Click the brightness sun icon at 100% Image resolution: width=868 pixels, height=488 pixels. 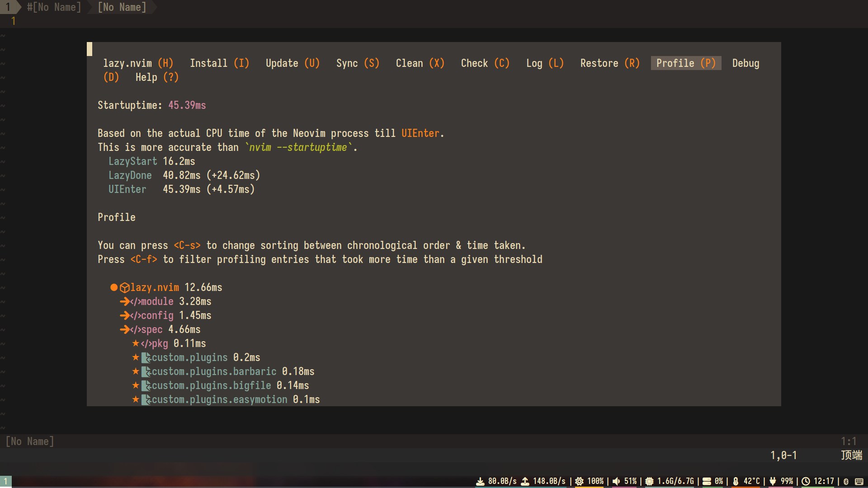579,481
